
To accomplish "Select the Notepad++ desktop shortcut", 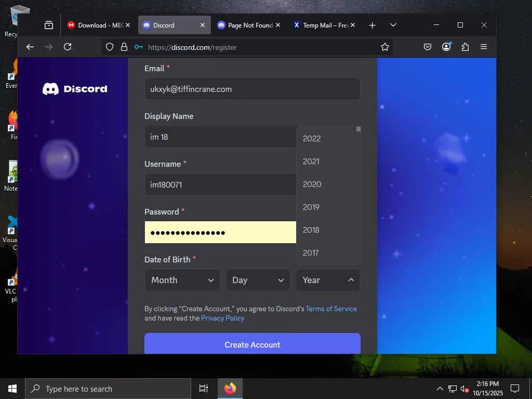I will pyautogui.click(x=11, y=176).
